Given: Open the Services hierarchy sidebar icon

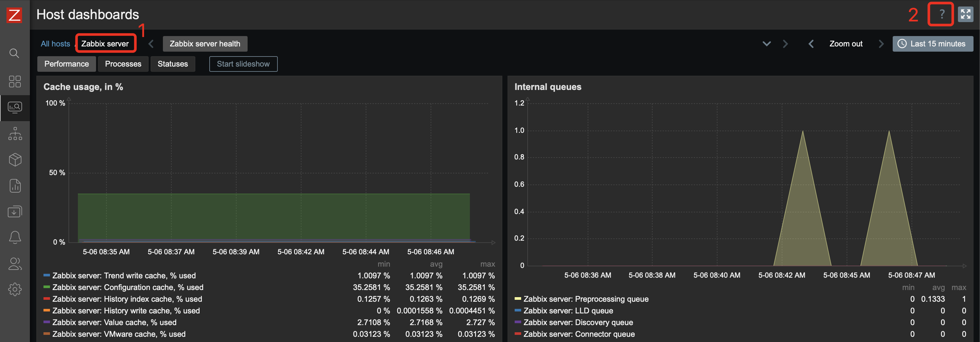Looking at the screenshot, I should coord(15,134).
